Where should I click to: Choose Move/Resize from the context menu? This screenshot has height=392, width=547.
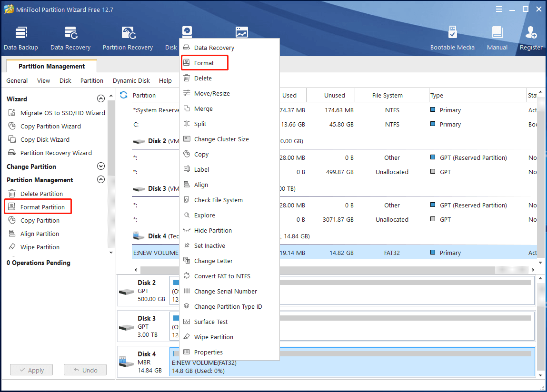(x=229, y=93)
